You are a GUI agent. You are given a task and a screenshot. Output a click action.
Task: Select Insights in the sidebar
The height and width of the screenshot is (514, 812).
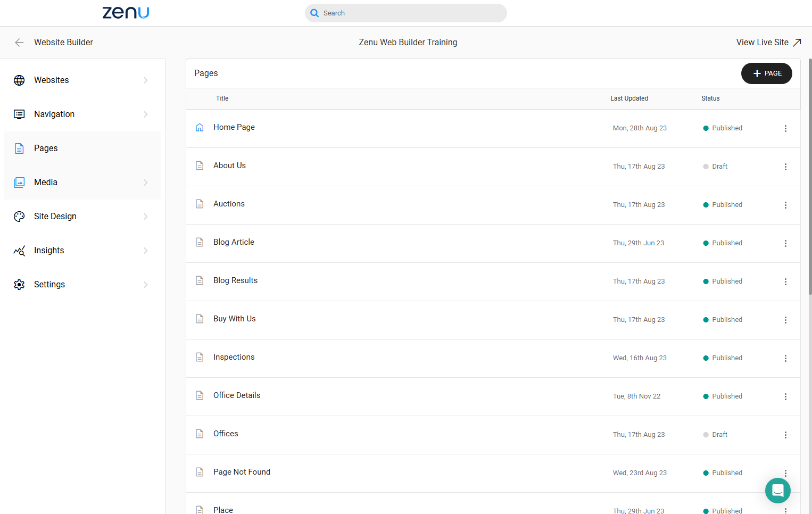pyautogui.click(x=82, y=251)
